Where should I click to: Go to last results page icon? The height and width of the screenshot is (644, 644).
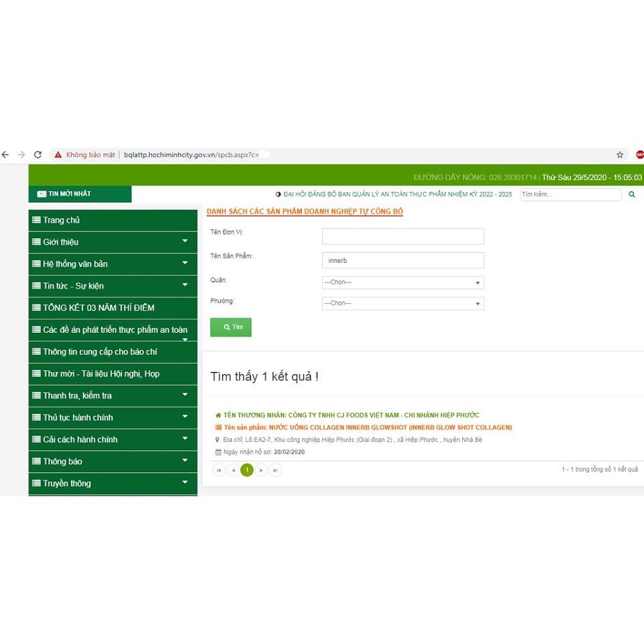tap(275, 470)
